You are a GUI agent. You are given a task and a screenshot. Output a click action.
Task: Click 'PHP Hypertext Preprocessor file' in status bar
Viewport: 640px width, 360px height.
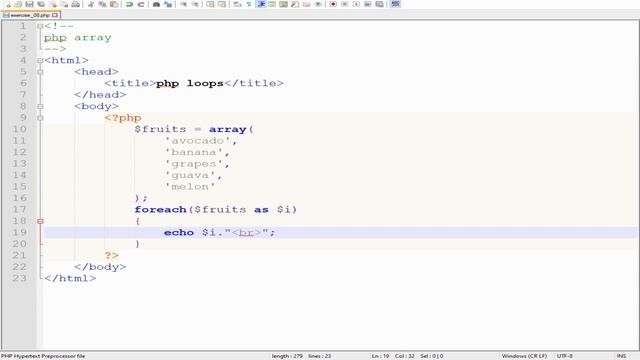click(x=43, y=356)
